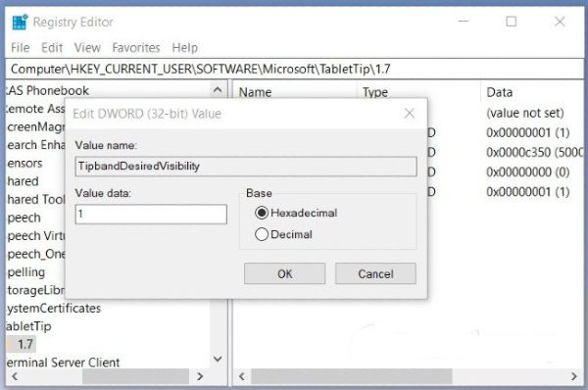The width and height of the screenshot is (588, 390).
Task: Open the File menu
Action: (x=21, y=48)
